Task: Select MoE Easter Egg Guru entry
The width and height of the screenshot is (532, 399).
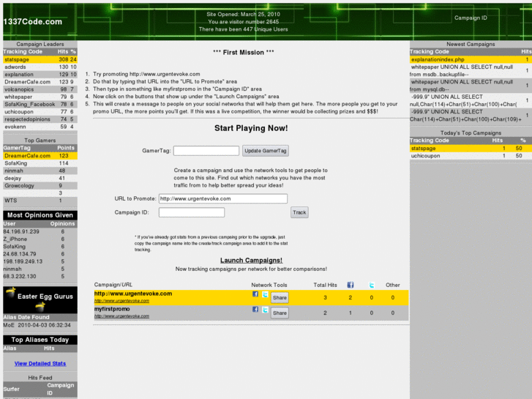Action: [x=40, y=325]
